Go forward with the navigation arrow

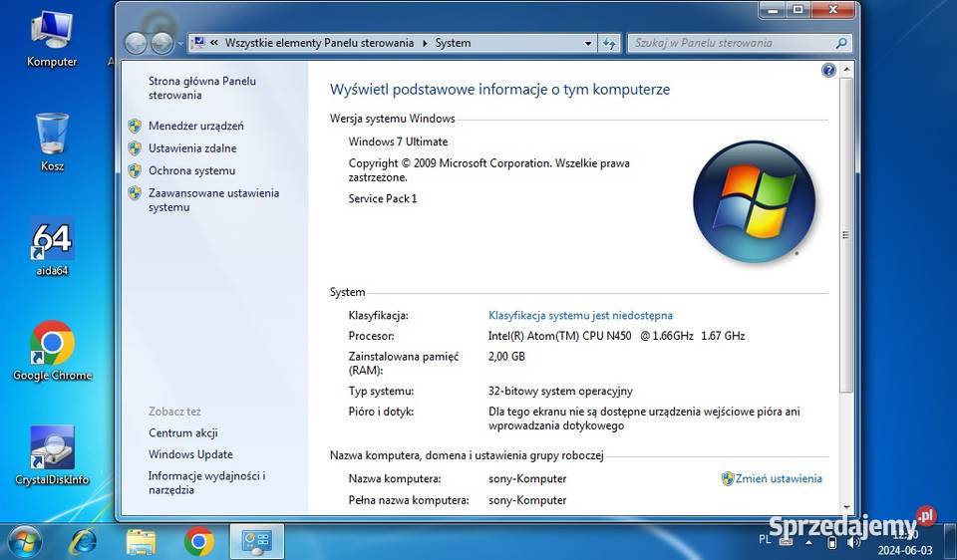[161, 43]
